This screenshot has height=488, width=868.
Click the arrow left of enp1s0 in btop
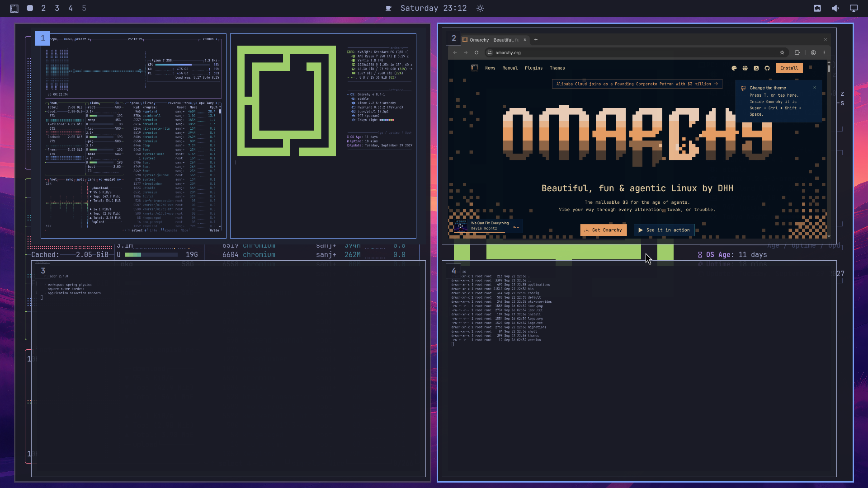tap(100, 179)
